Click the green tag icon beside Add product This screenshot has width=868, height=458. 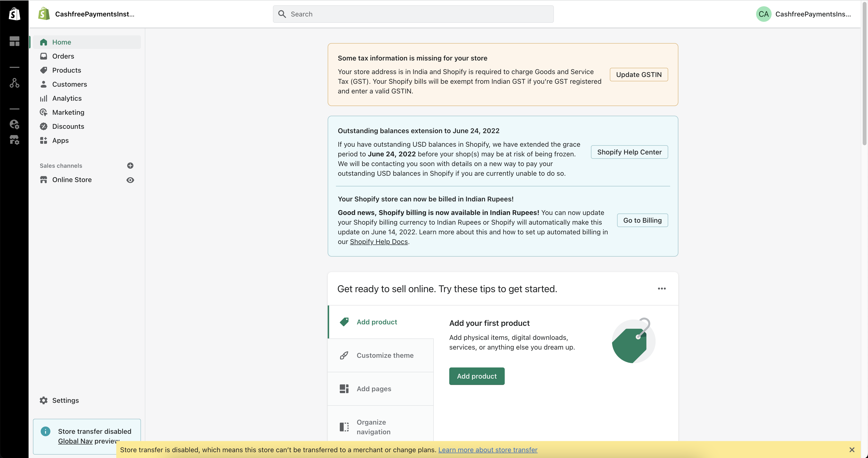tap(344, 322)
